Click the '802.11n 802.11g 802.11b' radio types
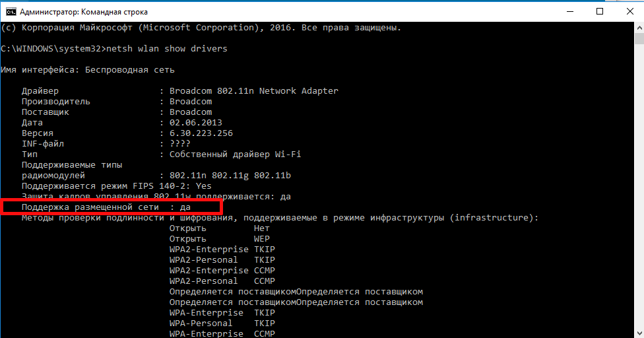This screenshot has width=644, height=338. (x=230, y=176)
